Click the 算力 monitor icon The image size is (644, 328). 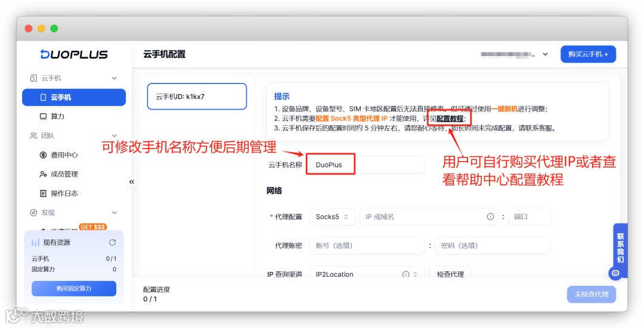pos(43,116)
